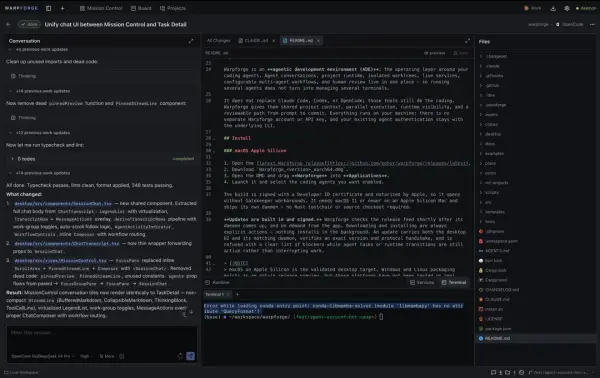Select the All Changes tab

(x=218, y=41)
